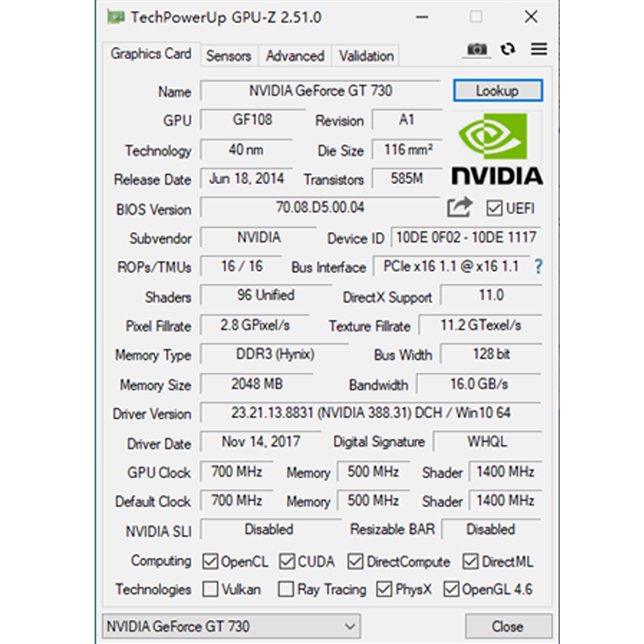Click the Subvendor field NVIDIA
Viewport: 644px width, 644px height.
[258, 237]
